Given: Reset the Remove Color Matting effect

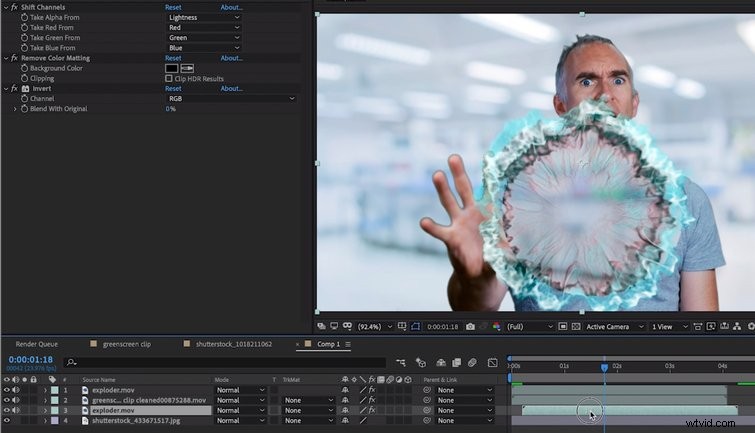Looking at the screenshot, I should (173, 58).
